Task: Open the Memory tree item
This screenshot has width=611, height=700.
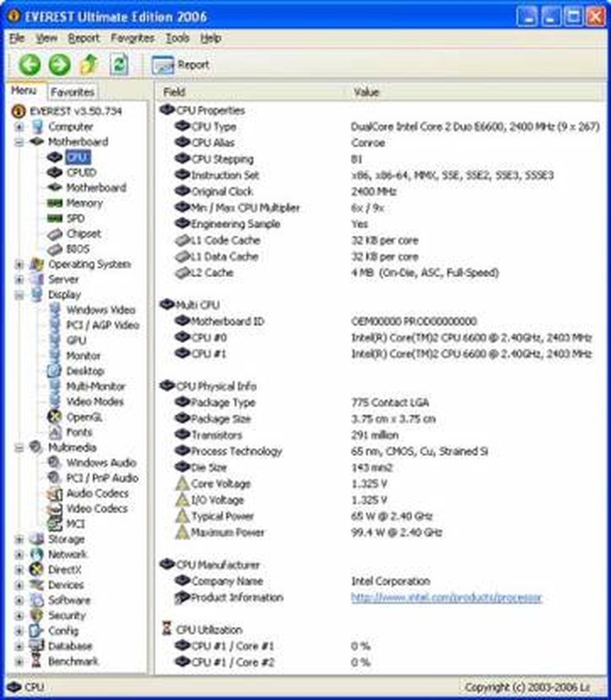Action: point(84,203)
